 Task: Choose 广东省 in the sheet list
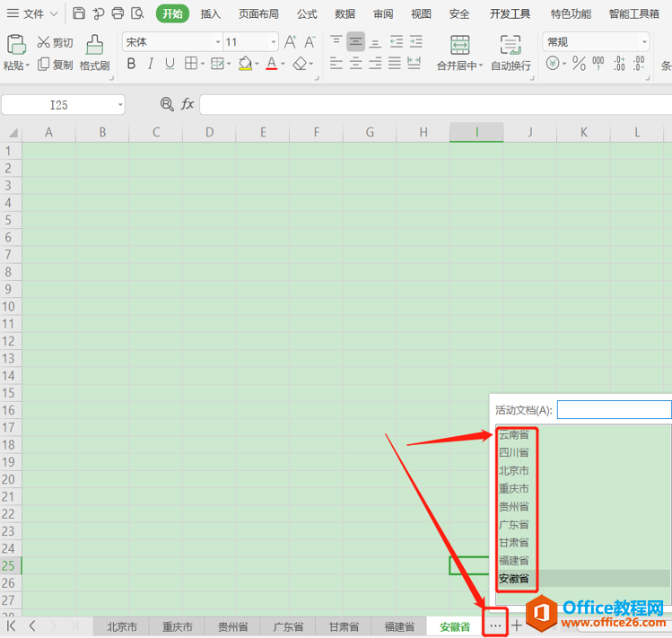tap(513, 525)
